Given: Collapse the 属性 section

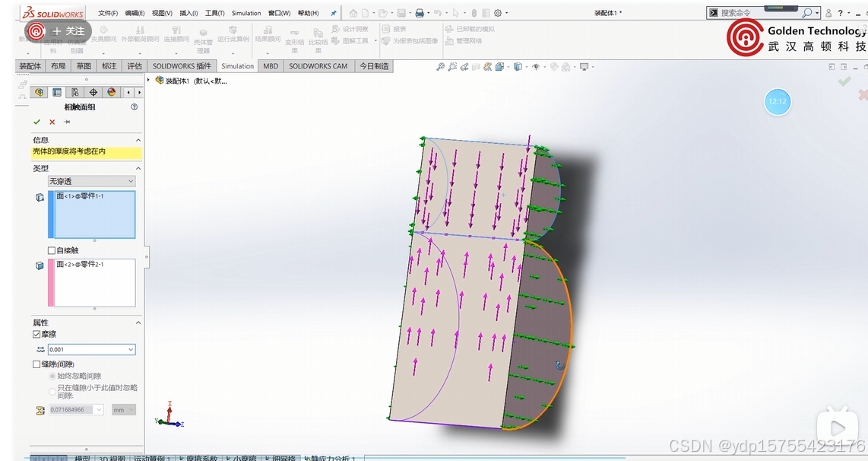Looking at the screenshot, I should click(x=138, y=323).
